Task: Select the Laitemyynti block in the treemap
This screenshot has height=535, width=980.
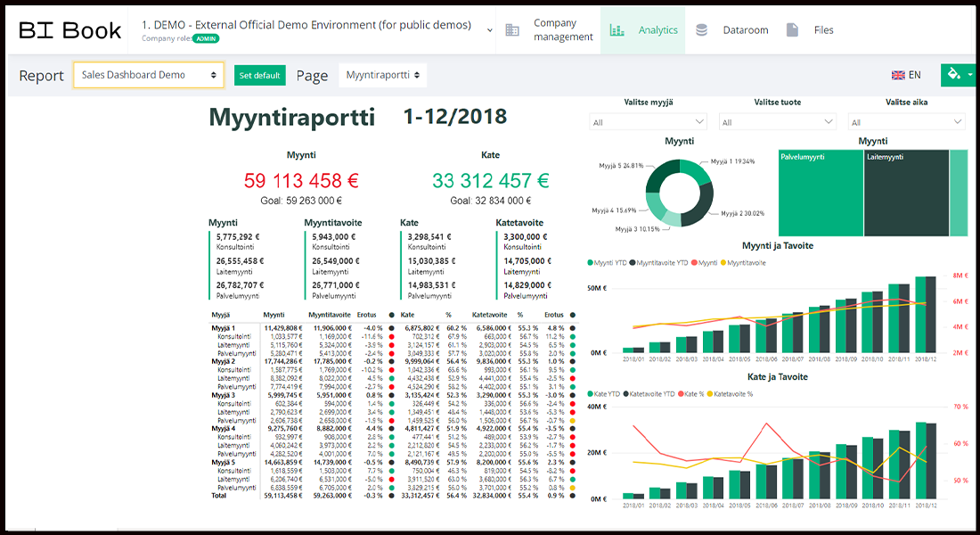Action: (904, 193)
